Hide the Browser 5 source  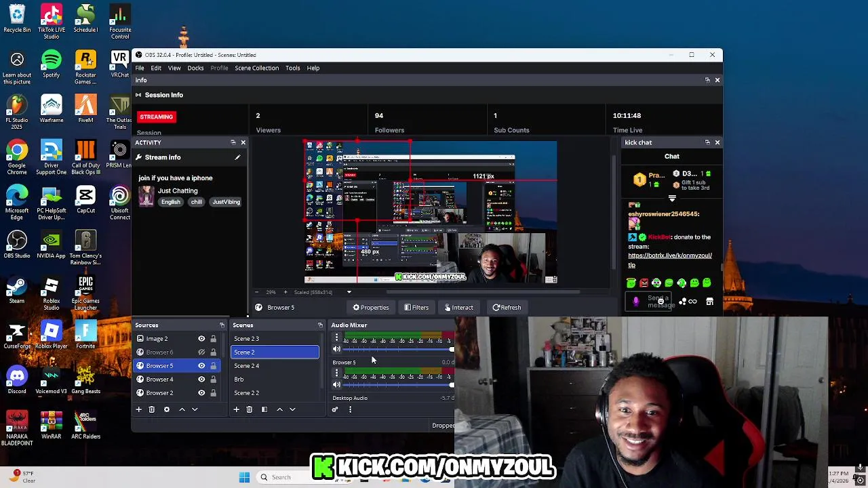pos(201,366)
